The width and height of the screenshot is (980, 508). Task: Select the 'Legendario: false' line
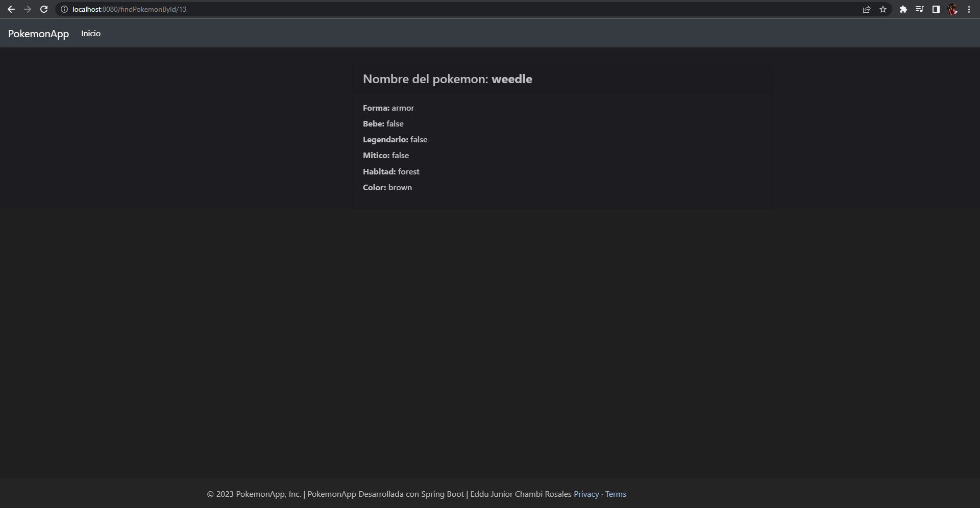395,140
